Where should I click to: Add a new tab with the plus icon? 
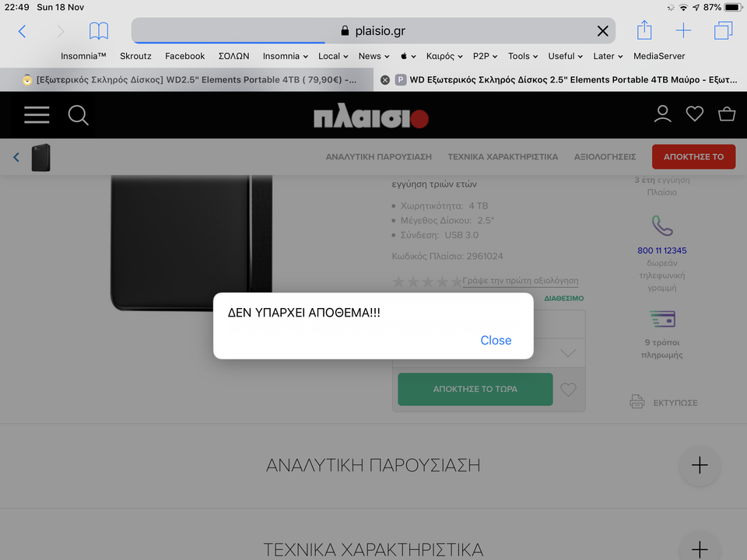683,30
